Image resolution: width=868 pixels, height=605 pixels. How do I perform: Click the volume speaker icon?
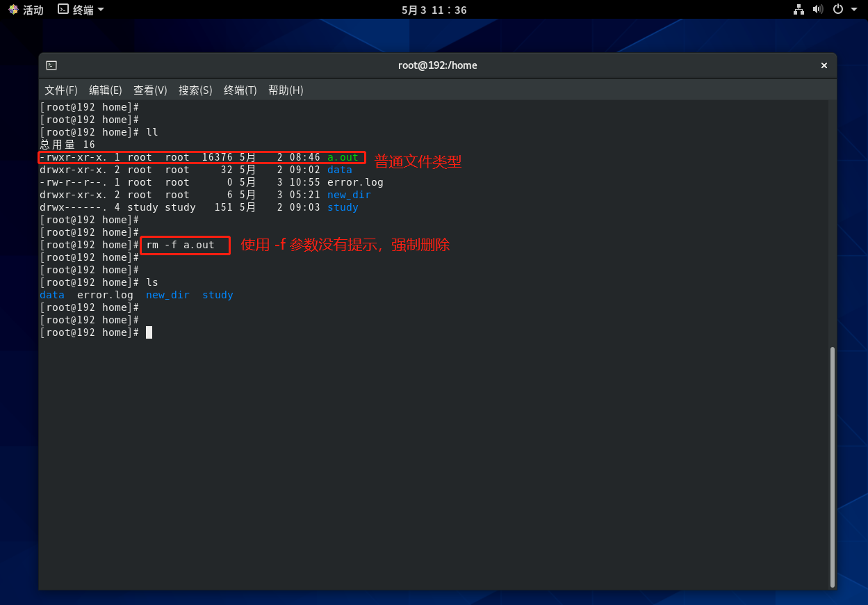click(818, 10)
